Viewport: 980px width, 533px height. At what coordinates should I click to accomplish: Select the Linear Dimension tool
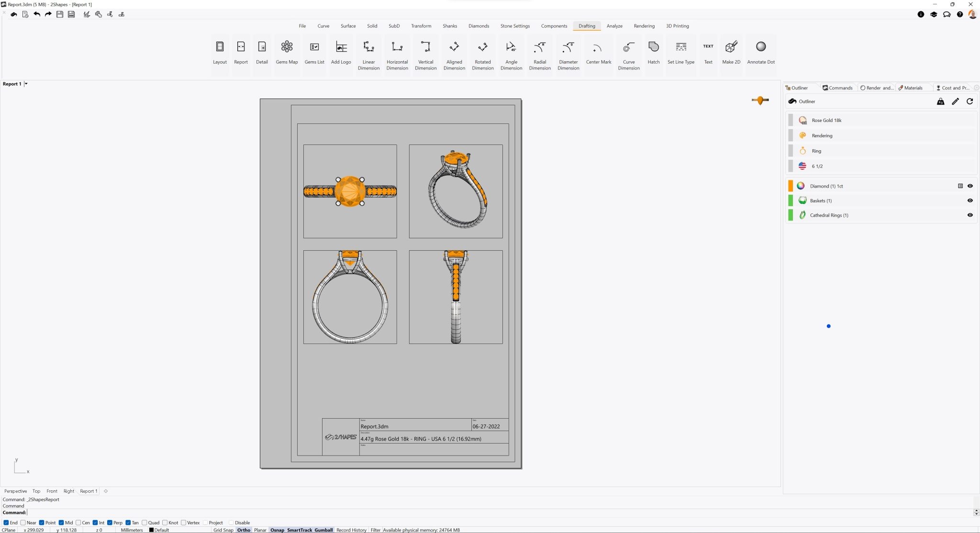coord(368,56)
